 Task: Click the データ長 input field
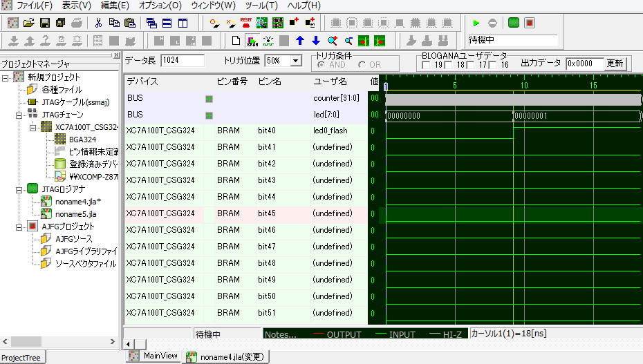[182, 61]
